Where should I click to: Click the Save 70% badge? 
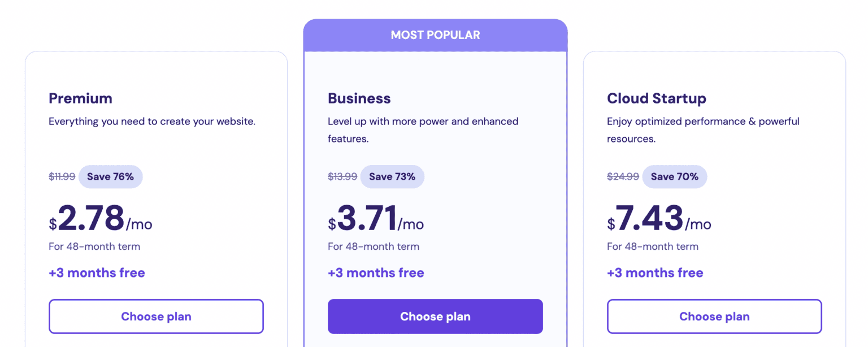(x=674, y=177)
